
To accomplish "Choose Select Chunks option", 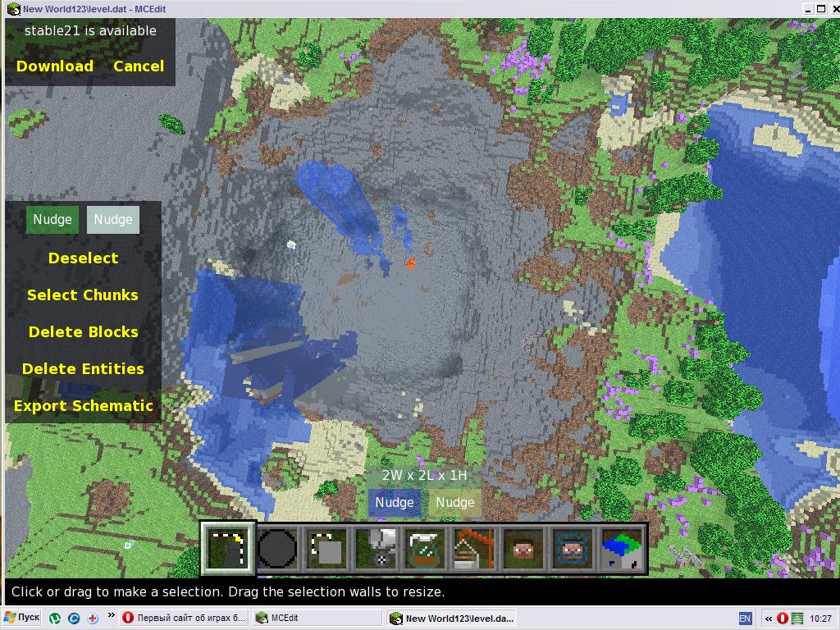I will pyautogui.click(x=83, y=295).
